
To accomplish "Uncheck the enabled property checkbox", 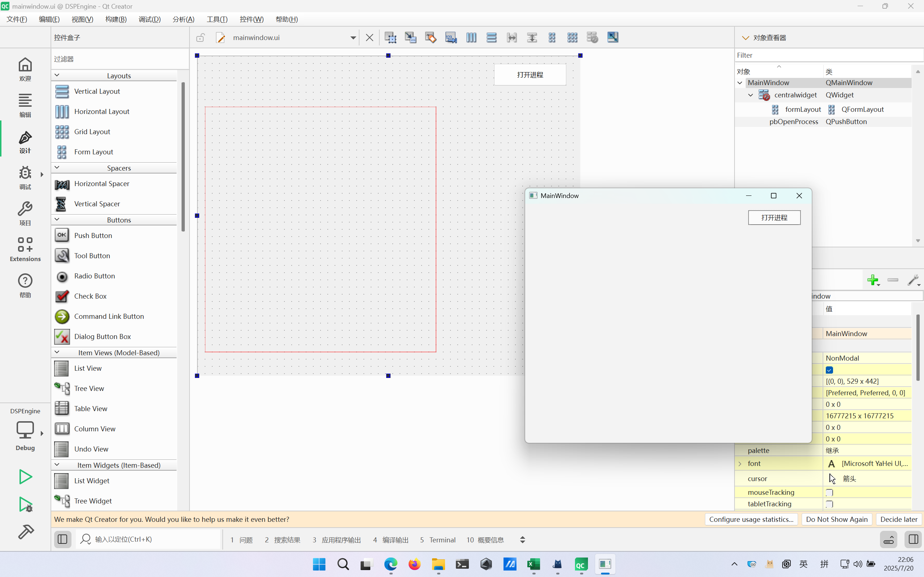I will tap(829, 370).
